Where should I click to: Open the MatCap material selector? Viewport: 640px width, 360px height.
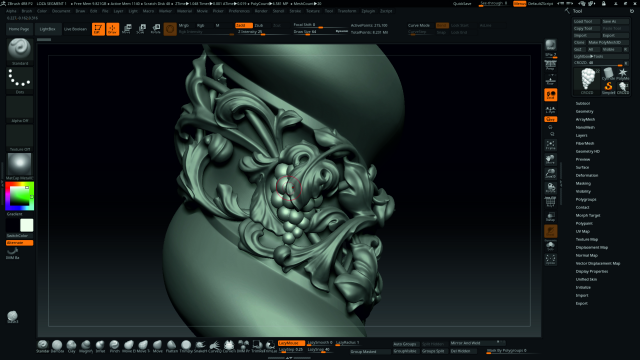point(19,166)
